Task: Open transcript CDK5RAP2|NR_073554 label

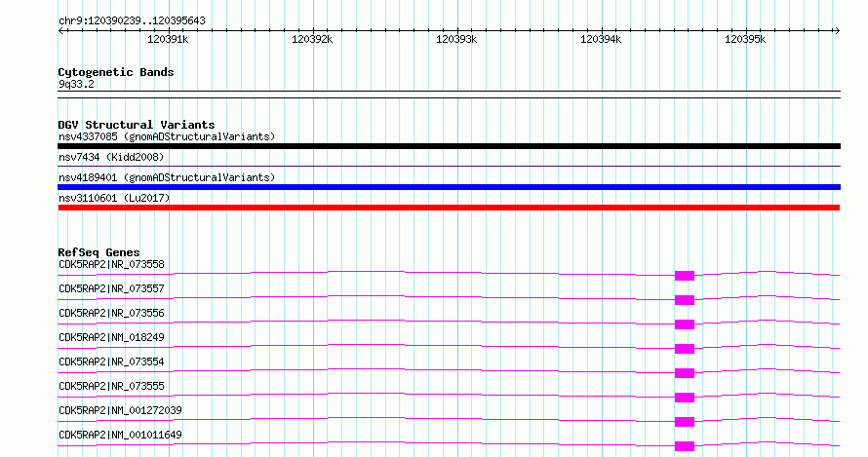Action: coord(111,362)
